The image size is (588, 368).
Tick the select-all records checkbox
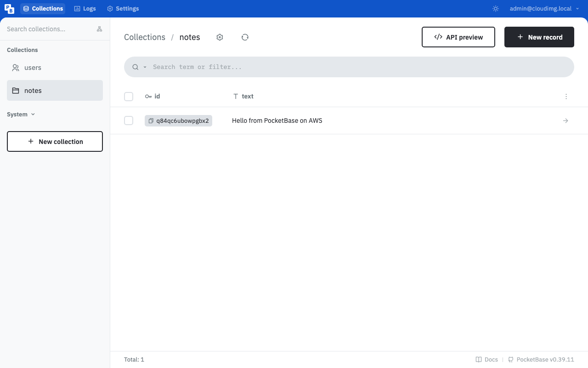(129, 97)
